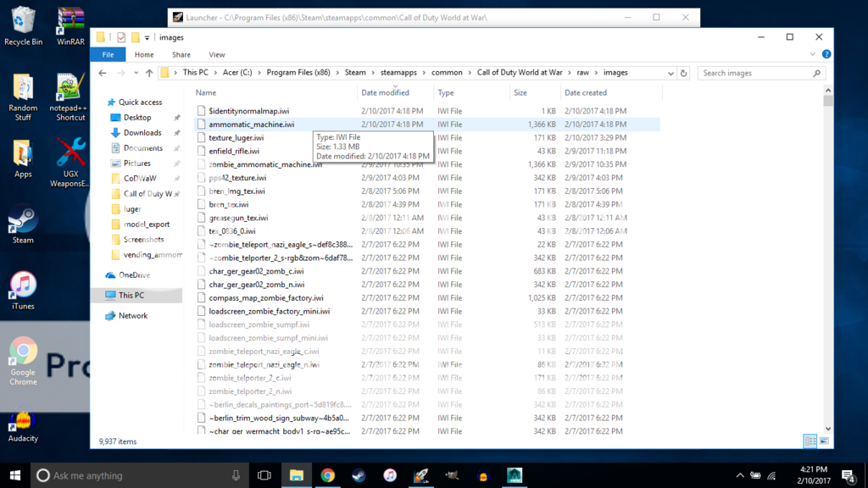Select char_ger_gear02_zomb_c.iwi file
The height and width of the screenshot is (488, 868).
click(x=256, y=271)
